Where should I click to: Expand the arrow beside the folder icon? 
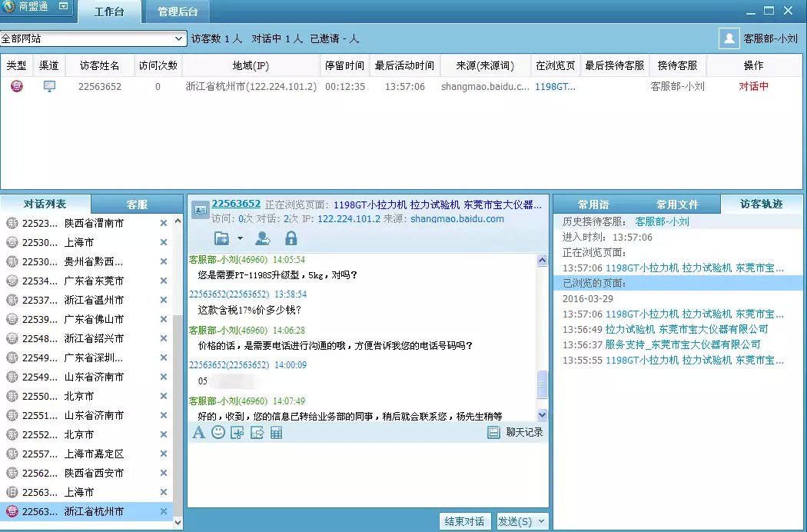(241, 238)
